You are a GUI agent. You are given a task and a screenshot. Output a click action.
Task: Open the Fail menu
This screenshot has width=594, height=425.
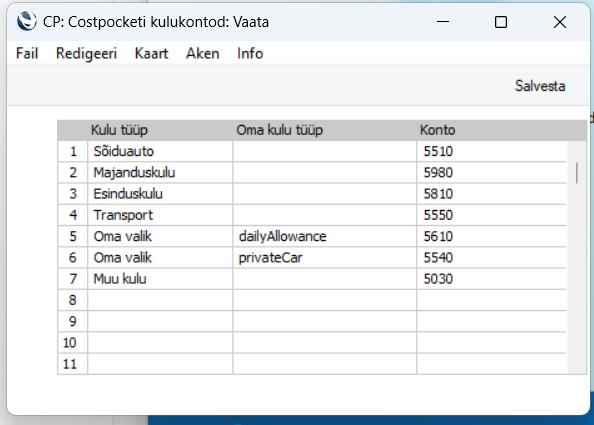pos(27,53)
